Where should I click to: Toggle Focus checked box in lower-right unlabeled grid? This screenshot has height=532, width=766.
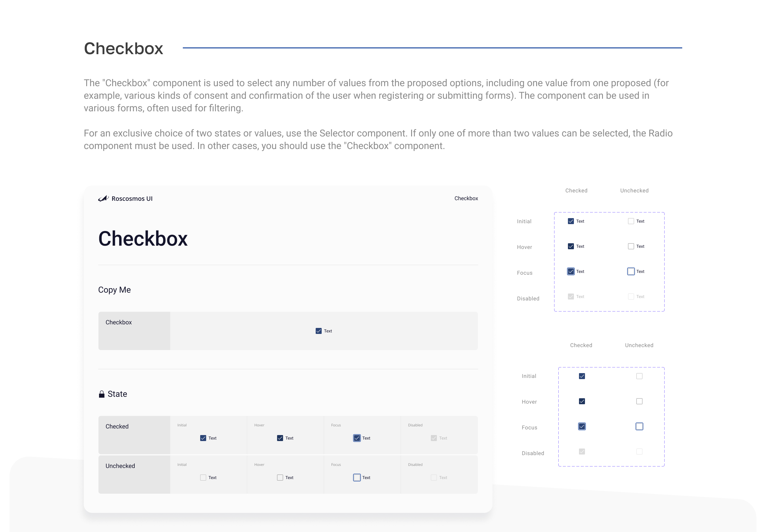[582, 426]
